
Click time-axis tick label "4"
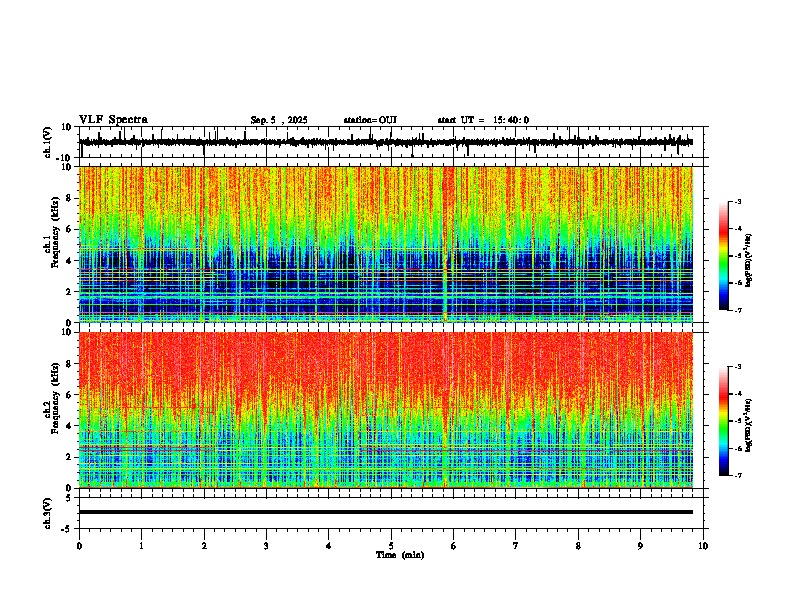pos(329,546)
